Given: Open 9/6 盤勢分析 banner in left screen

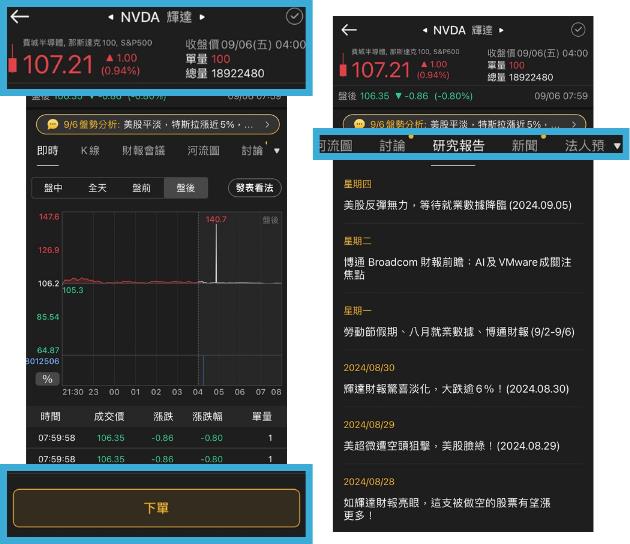Looking at the screenshot, I should click(158, 125).
